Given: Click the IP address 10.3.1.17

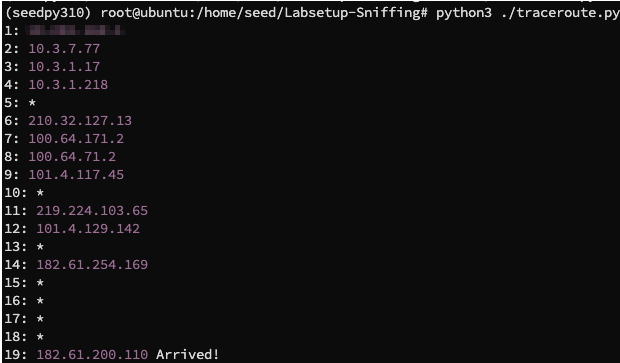Looking at the screenshot, I should (x=64, y=66).
